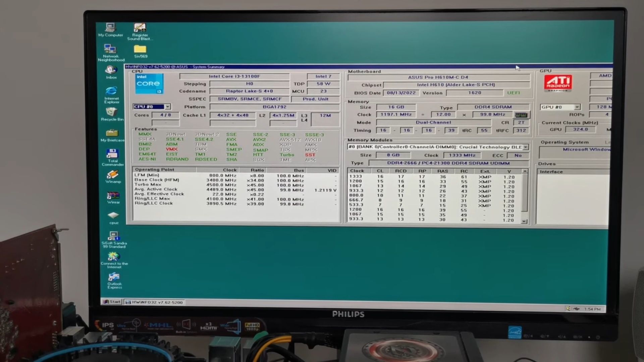Open Network Neighborhood icon
The image size is (644, 362).
pos(111,53)
